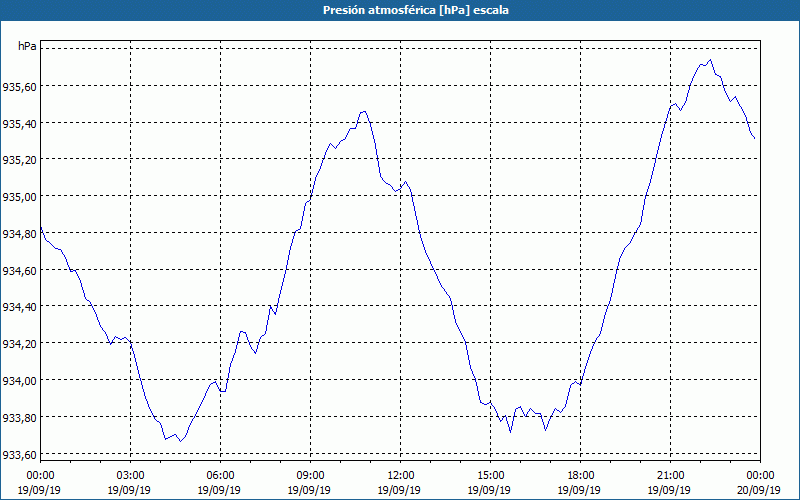Viewport: 800px width, 500px height.
Task: Select the 934,40 y-axis label
Action: (19, 307)
